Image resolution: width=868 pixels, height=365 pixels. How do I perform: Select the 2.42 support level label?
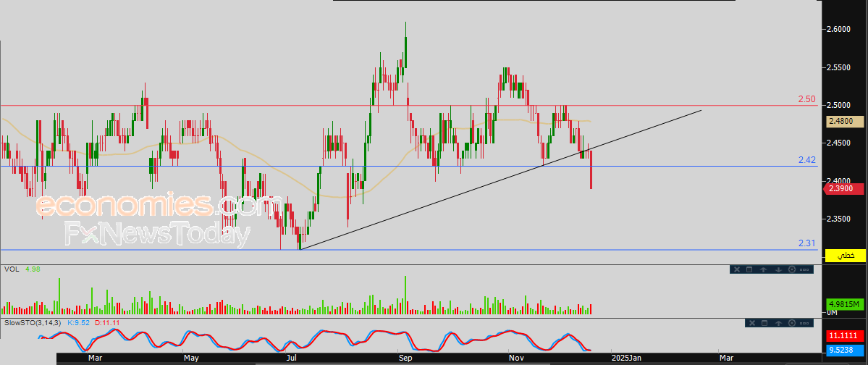[x=806, y=159]
